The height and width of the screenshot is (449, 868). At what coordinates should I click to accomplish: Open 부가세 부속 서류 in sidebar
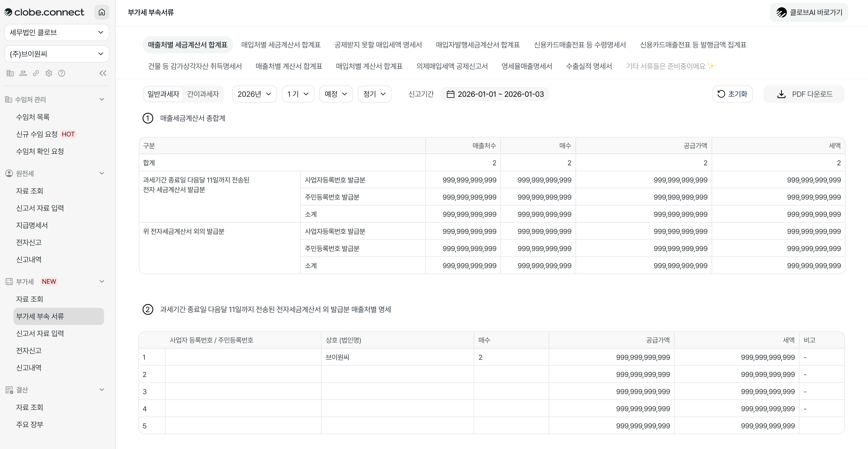(59, 316)
